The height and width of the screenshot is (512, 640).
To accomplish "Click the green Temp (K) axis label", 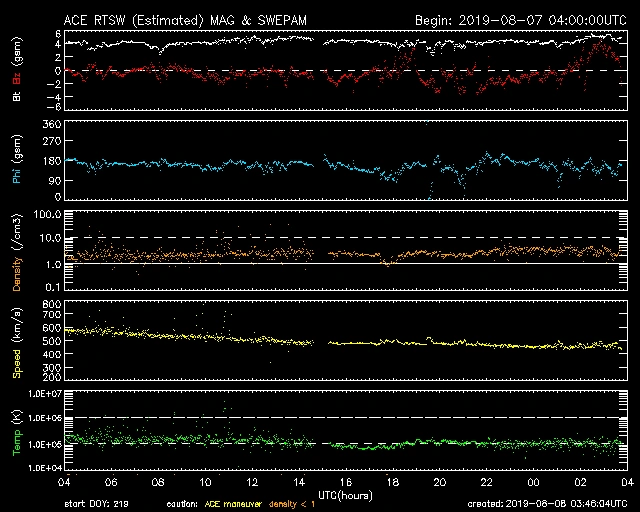I will [x=17, y=430].
